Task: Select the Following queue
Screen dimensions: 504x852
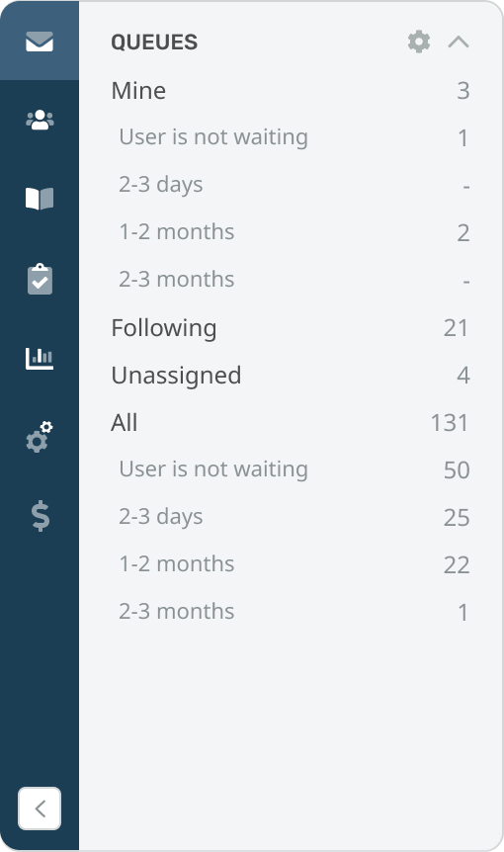Action: pyautogui.click(x=290, y=327)
